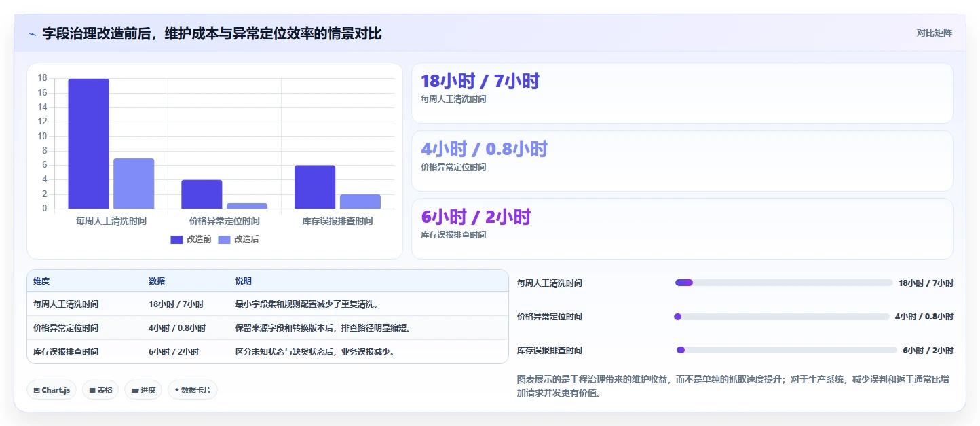The image size is (980, 426).
Task: Click the 4小时 / 0.8小时 progress value
Action: (x=924, y=317)
